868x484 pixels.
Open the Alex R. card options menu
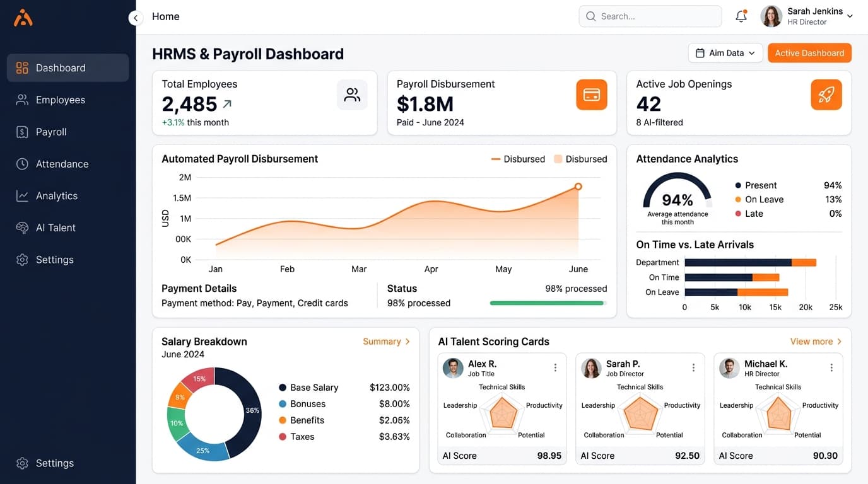point(555,367)
